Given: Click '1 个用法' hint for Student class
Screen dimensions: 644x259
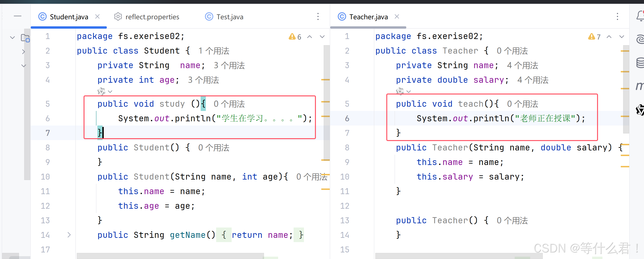Looking at the screenshot, I should 214,51.
